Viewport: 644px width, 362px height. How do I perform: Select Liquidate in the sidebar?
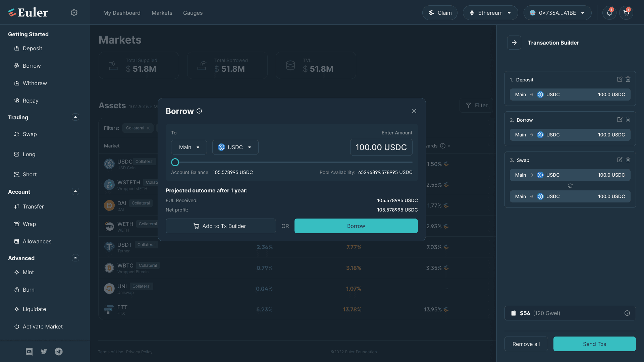[34, 309]
